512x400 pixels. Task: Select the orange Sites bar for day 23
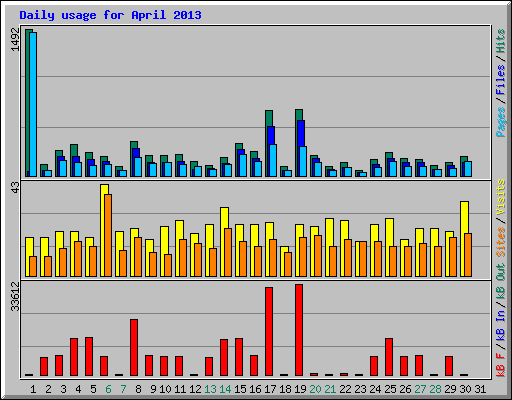[363, 259]
